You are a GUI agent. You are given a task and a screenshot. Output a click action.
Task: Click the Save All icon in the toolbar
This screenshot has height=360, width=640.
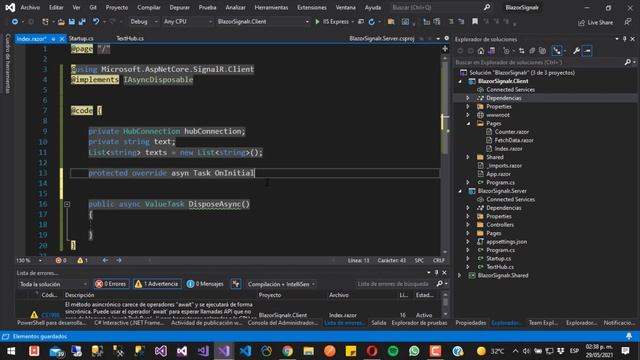pyautogui.click(x=82, y=22)
